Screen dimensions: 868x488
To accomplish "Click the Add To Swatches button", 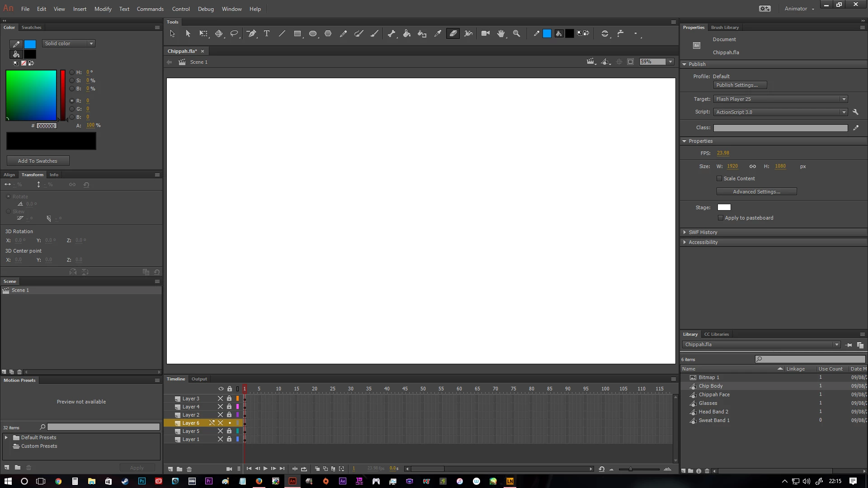I will 38,161.
